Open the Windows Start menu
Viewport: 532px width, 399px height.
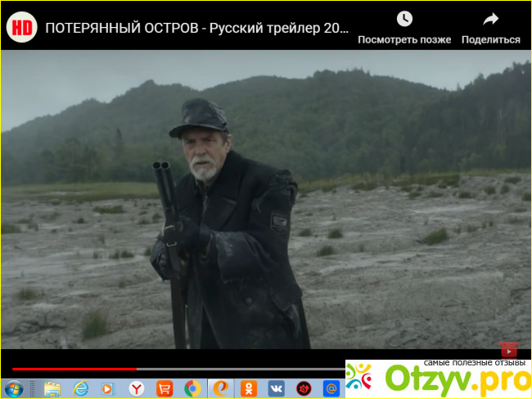[14, 388]
